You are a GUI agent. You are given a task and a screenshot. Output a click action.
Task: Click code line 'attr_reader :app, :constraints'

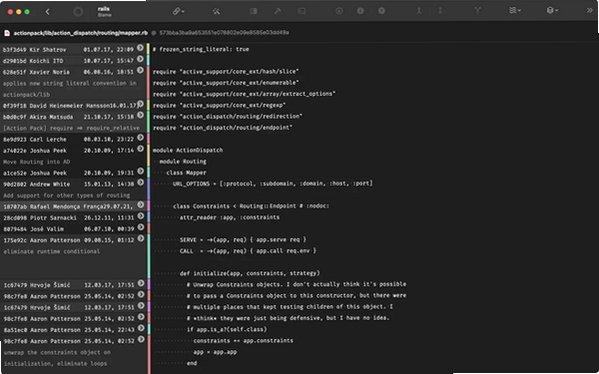point(230,217)
